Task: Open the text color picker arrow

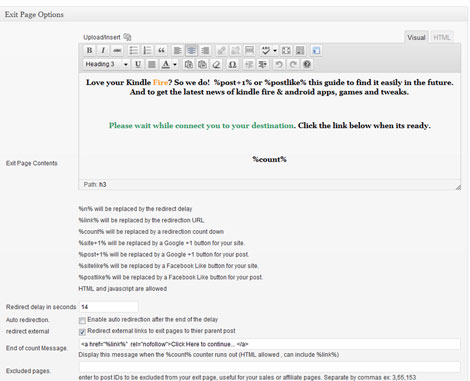Action: tap(175, 64)
